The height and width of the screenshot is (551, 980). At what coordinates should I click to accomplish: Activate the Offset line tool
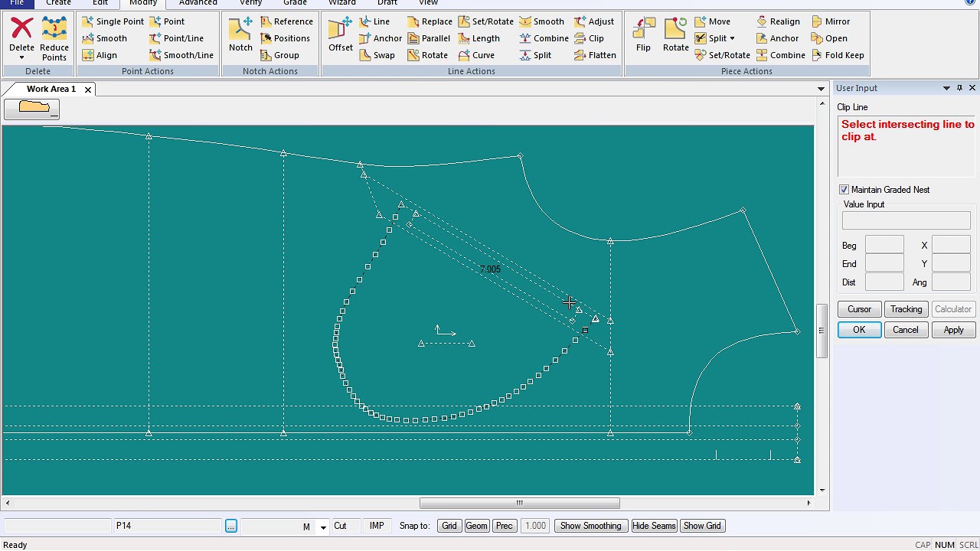pos(341,34)
